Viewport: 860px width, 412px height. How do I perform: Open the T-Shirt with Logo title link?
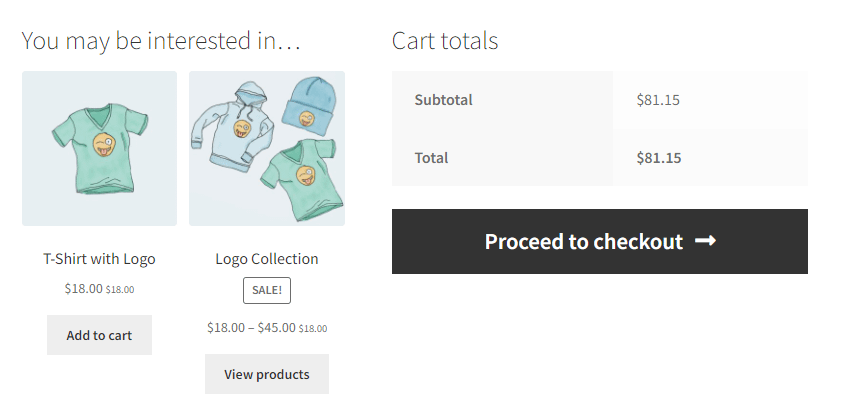tap(99, 259)
